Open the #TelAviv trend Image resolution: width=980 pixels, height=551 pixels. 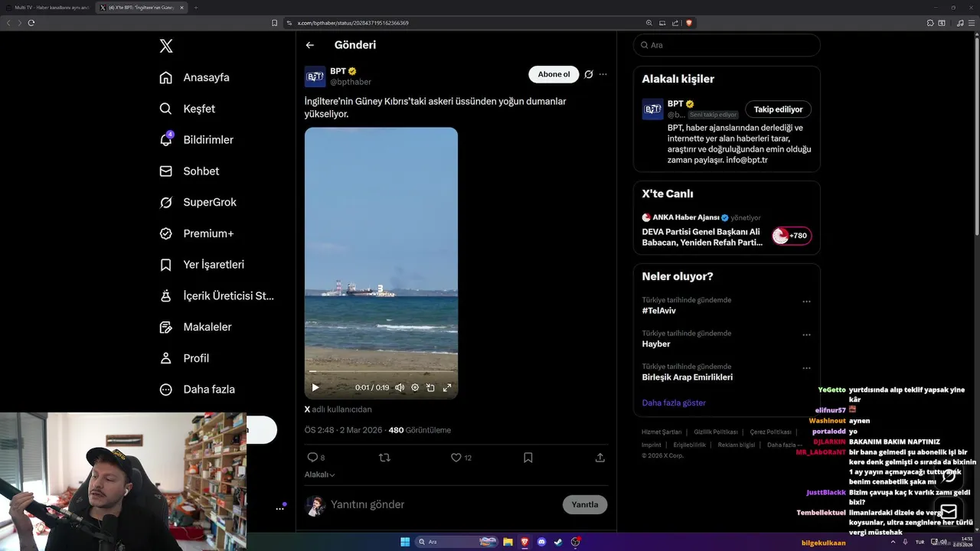click(x=659, y=311)
